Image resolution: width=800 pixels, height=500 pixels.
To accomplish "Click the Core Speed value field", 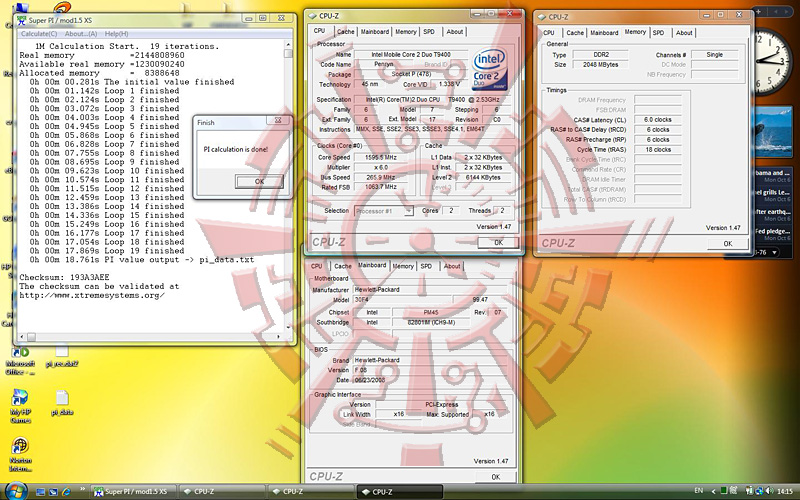I will tap(381, 158).
